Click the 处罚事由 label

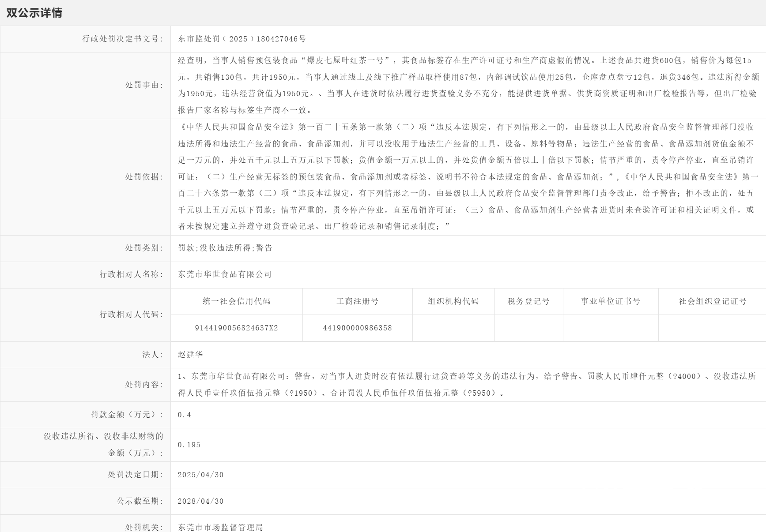tap(144, 85)
